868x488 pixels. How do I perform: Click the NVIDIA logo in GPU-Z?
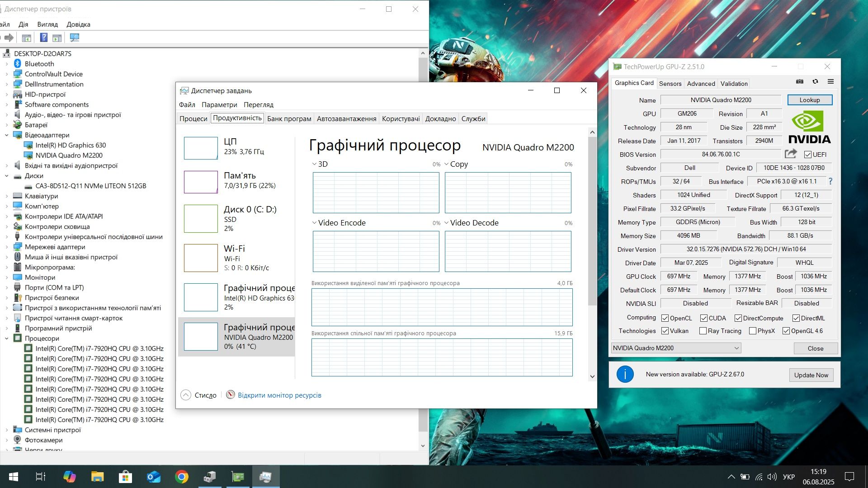[809, 128]
